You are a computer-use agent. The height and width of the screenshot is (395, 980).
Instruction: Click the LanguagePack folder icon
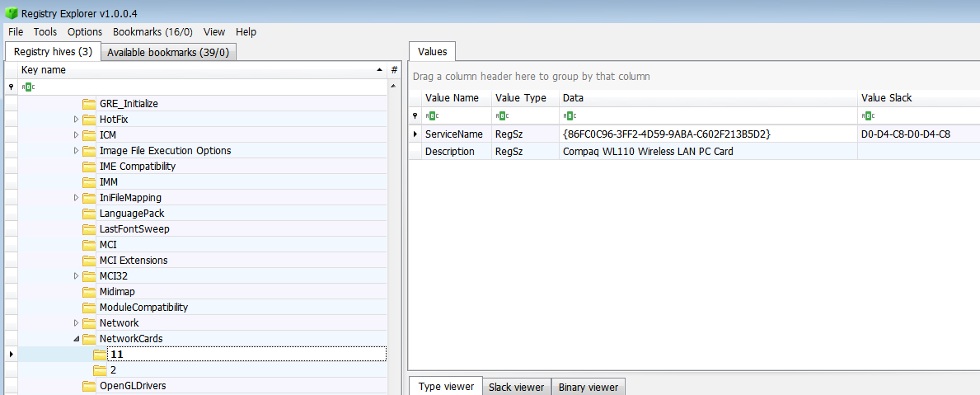pyautogui.click(x=89, y=213)
